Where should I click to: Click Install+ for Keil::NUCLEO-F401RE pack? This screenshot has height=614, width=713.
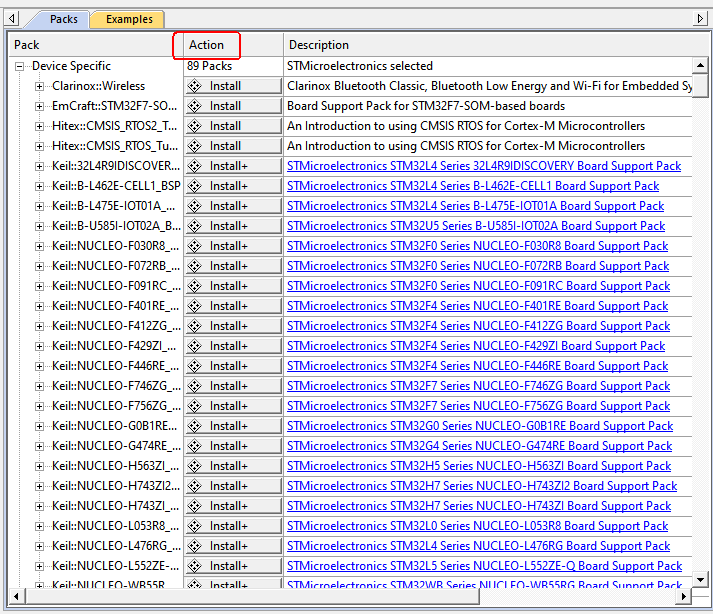click(x=234, y=306)
